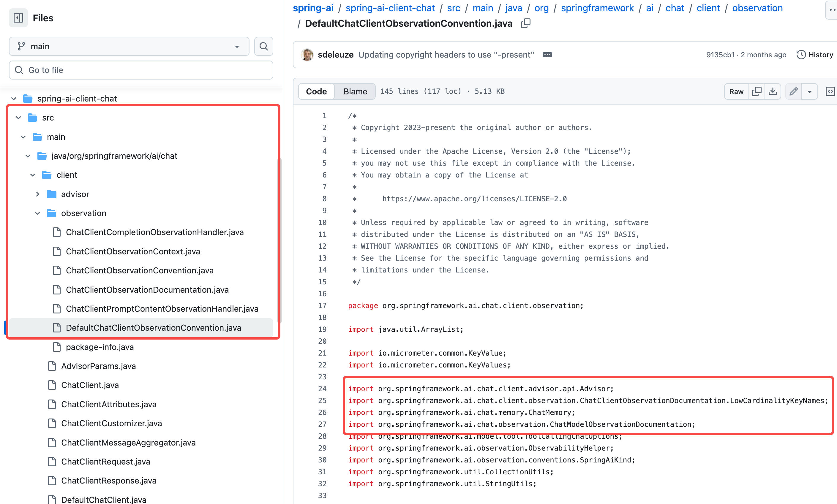This screenshot has width=837, height=504.
Task: Navigate to org breadcrumb link
Action: [x=541, y=8]
